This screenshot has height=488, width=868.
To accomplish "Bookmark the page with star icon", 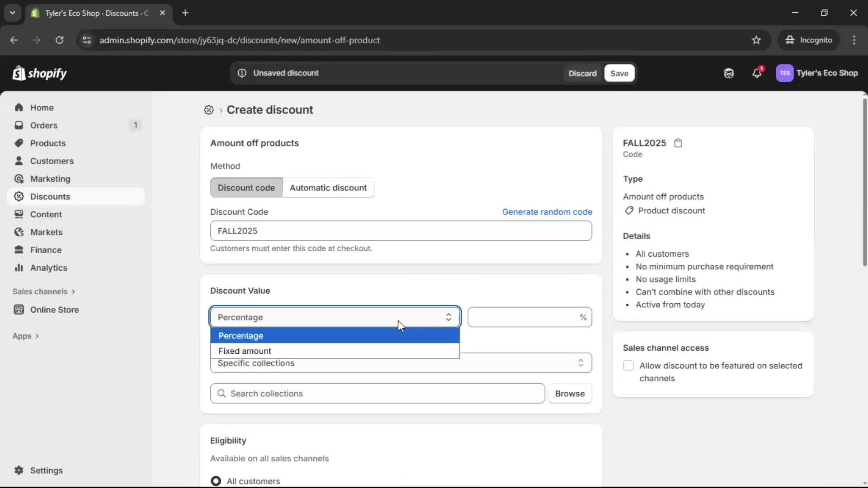I will [756, 40].
